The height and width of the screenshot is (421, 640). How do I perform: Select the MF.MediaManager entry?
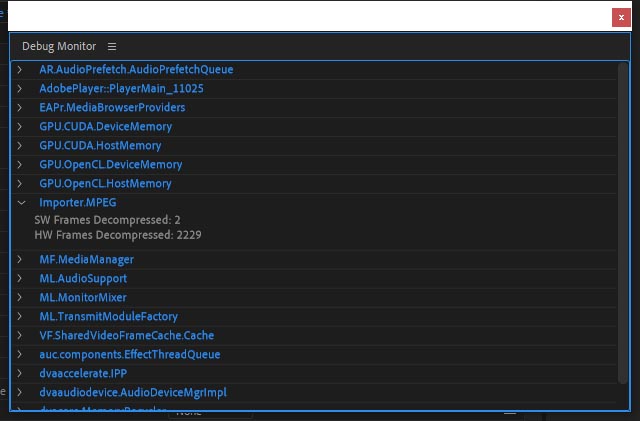pos(87,259)
